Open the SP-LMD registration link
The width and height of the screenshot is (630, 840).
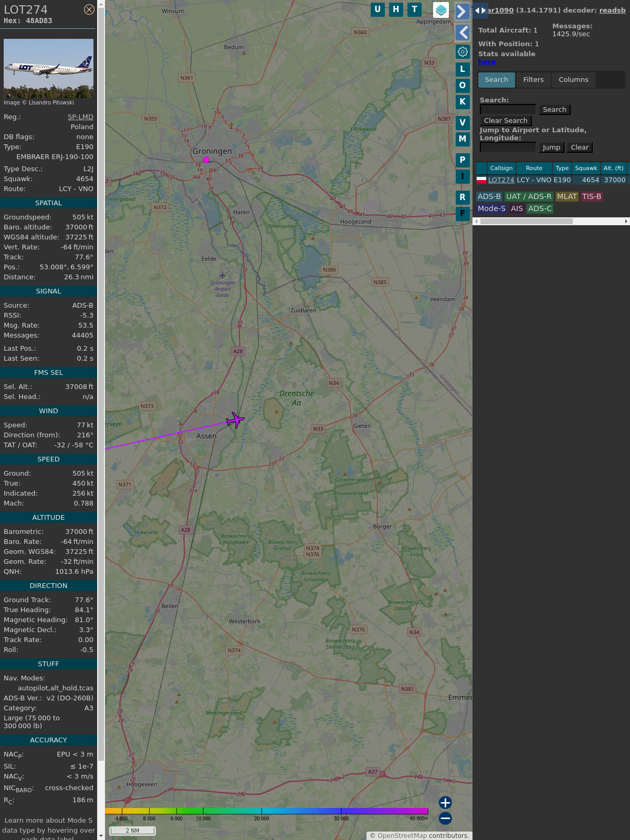[x=80, y=117]
